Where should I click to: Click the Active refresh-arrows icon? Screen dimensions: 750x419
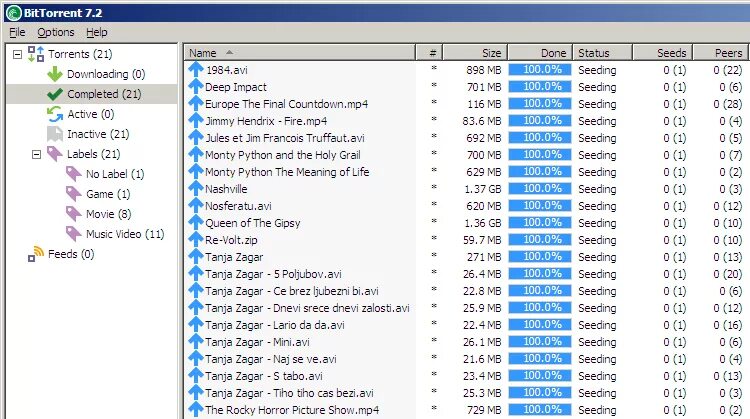coord(55,114)
